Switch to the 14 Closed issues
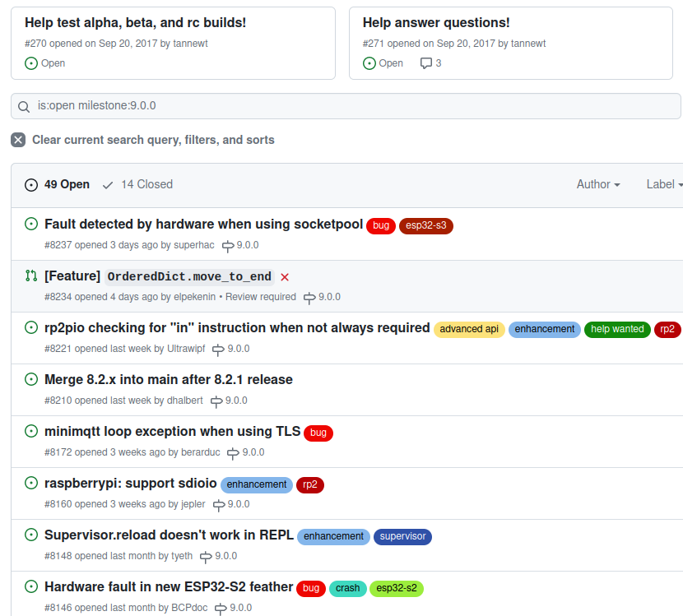The width and height of the screenshot is (683, 616). tap(137, 184)
